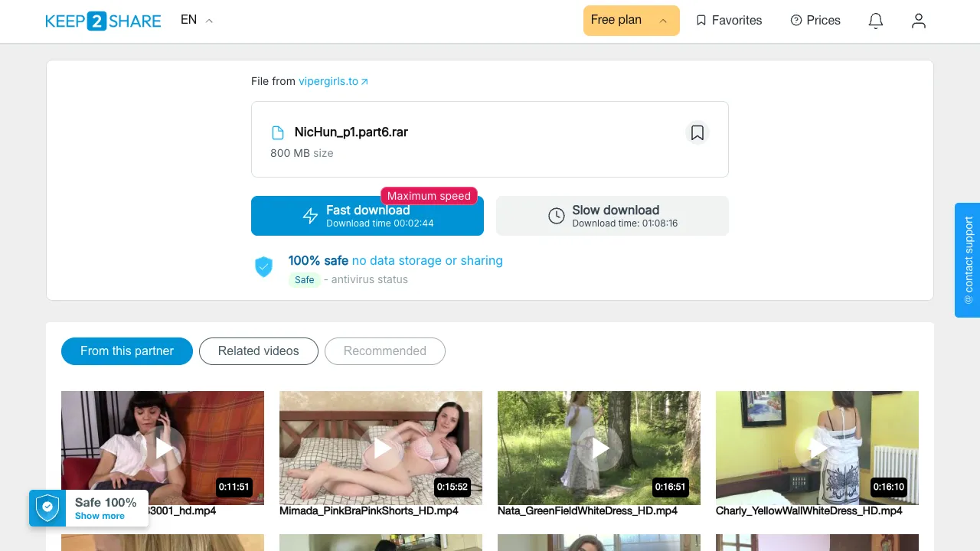Start Fast download
The height and width of the screenshot is (551, 980).
(367, 216)
